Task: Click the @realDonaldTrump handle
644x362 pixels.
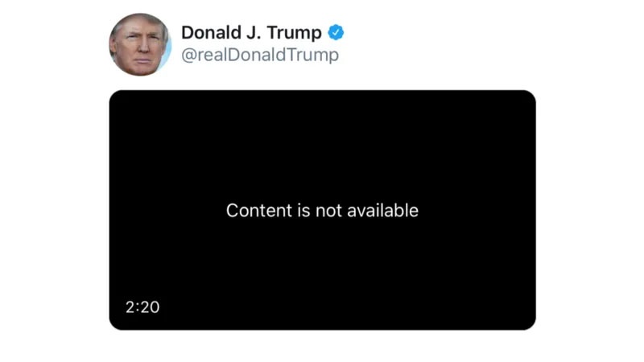Action: [x=260, y=55]
